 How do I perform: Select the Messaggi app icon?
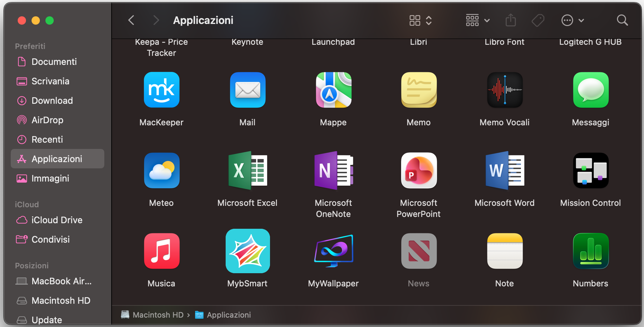(591, 90)
